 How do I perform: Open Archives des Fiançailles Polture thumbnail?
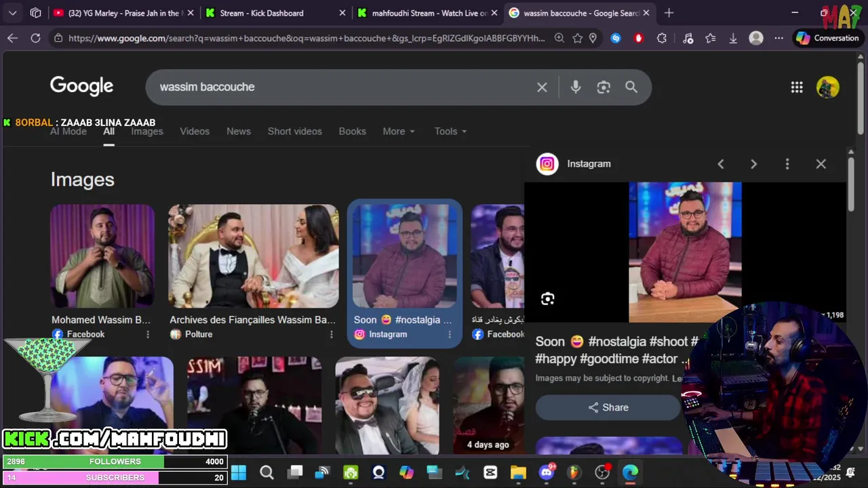pos(254,256)
